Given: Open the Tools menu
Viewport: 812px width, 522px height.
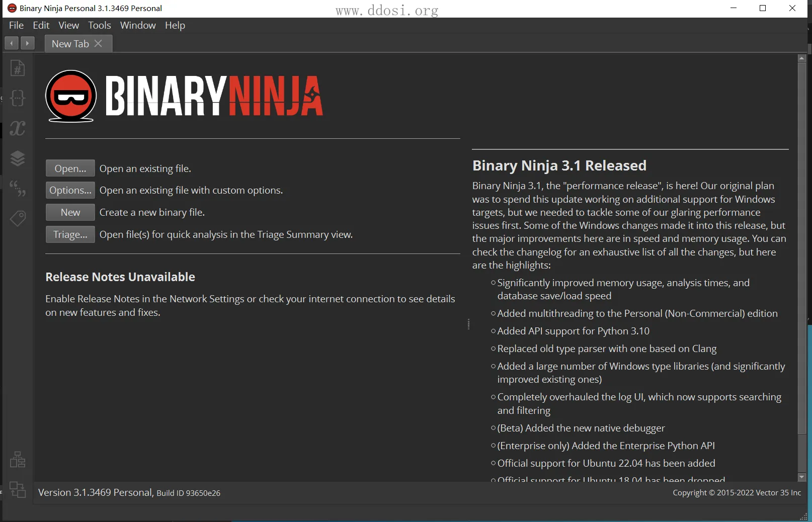Looking at the screenshot, I should tap(100, 25).
